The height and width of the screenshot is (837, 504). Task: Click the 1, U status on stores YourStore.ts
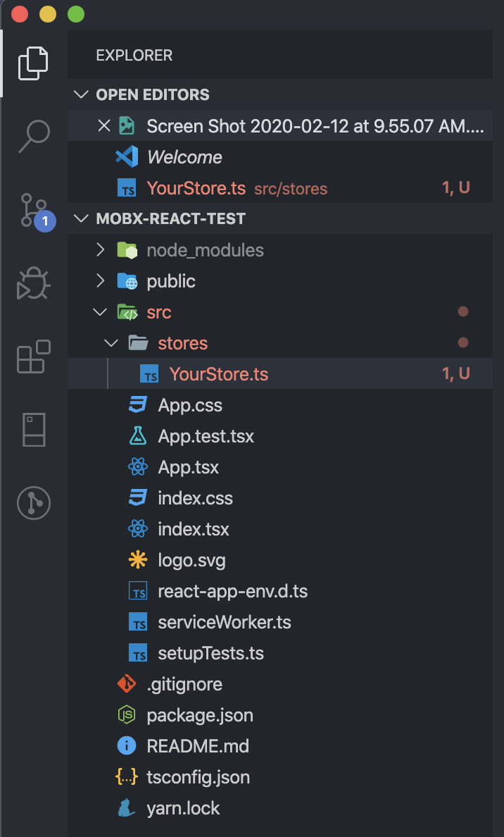pyautogui.click(x=456, y=373)
